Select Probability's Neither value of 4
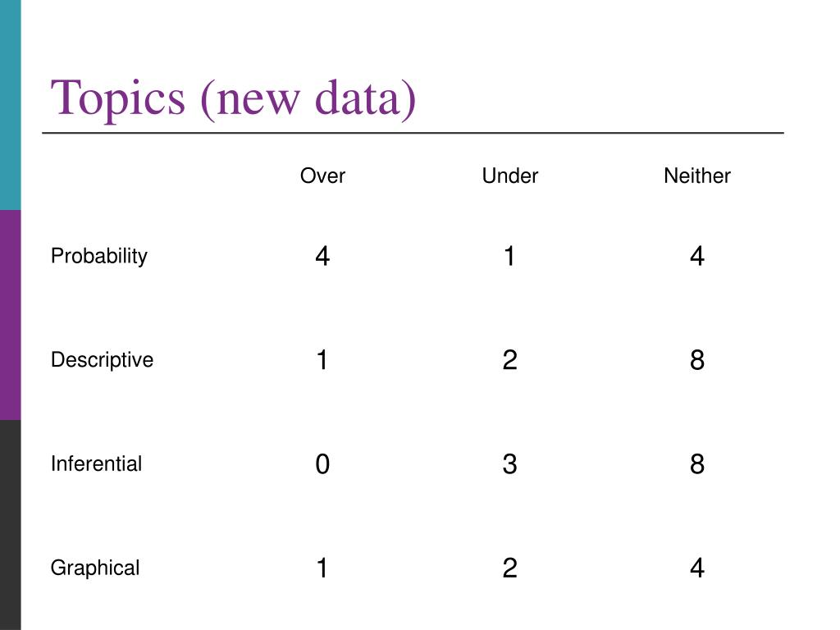840x630 pixels. 697,256
